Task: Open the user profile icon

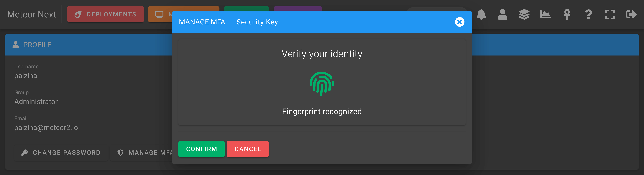Action: click(x=502, y=14)
